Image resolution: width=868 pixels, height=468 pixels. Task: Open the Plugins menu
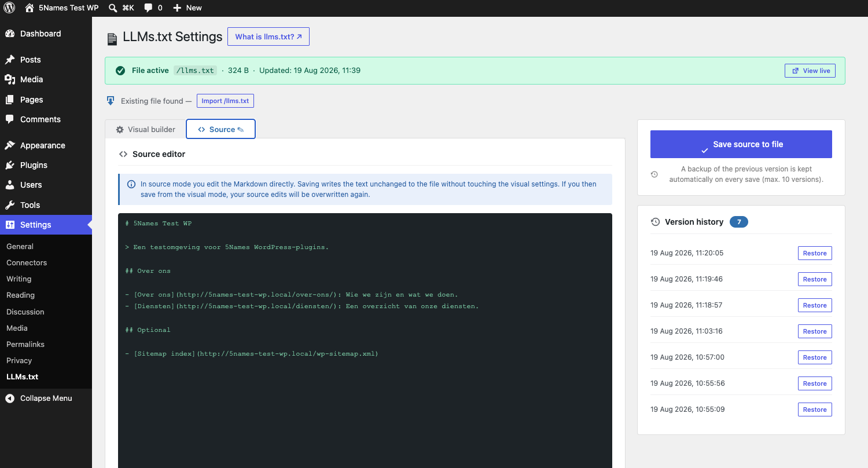click(46, 165)
